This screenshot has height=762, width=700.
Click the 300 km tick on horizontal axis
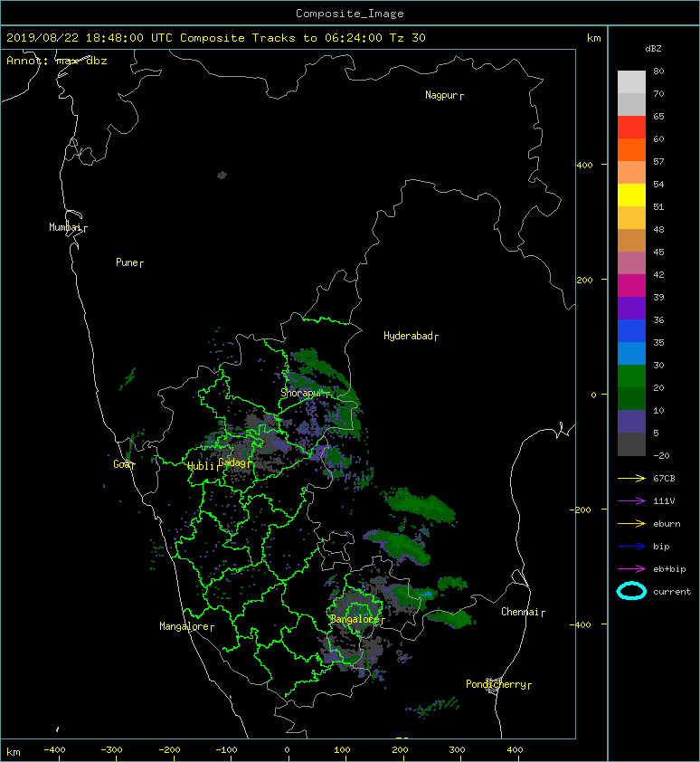(x=457, y=750)
